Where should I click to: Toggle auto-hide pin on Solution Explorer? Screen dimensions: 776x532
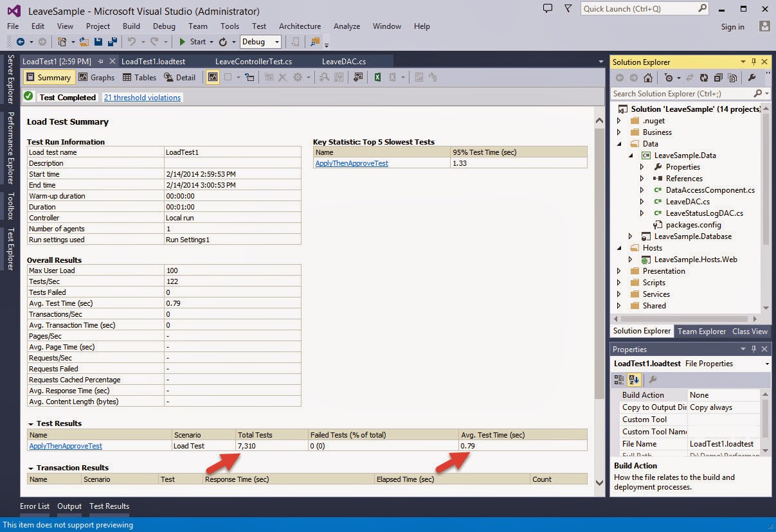click(x=754, y=62)
